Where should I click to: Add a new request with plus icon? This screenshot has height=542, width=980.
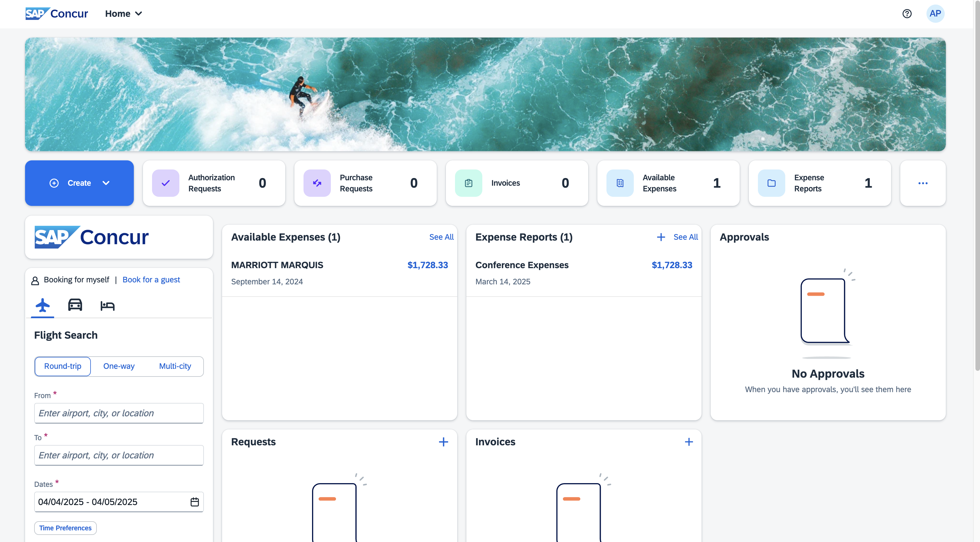tap(443, 442)
